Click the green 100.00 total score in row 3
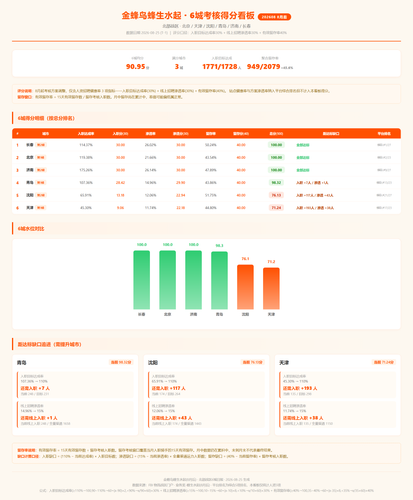413x500 pixels. tap(276, 170)
